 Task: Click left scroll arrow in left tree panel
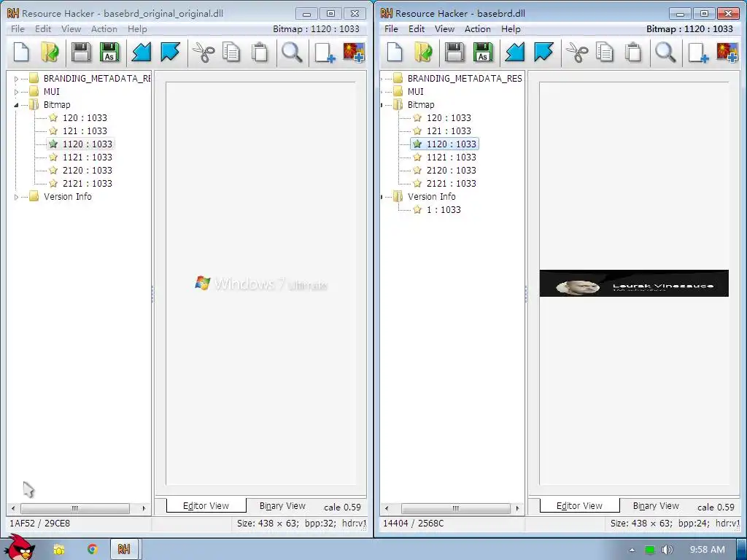click(x=13, y=508)
